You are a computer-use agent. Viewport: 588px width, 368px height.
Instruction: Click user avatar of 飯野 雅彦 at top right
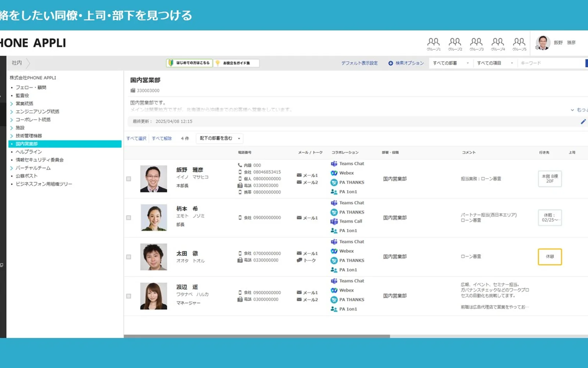543,43
